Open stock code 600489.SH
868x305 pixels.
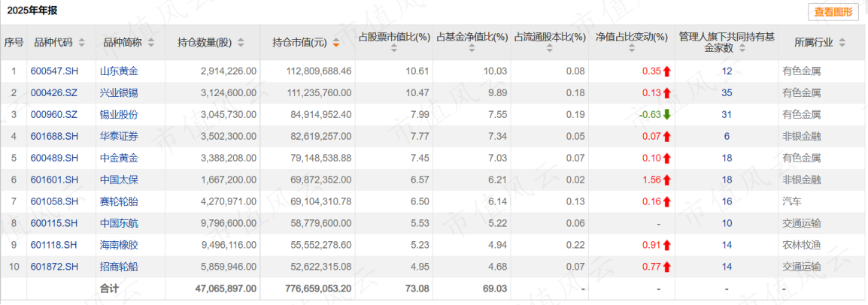pyautogui.click(x=54, y=158)
